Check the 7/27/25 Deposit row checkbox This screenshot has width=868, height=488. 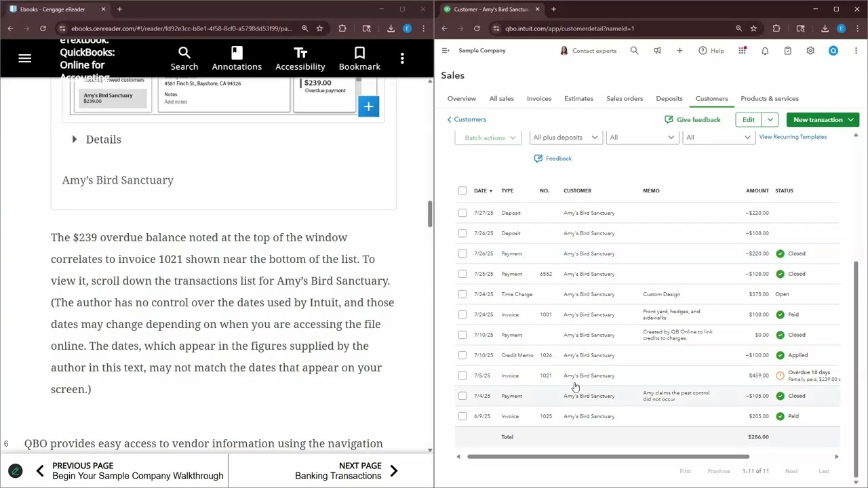pyautogui.click(x=462, y=213)
